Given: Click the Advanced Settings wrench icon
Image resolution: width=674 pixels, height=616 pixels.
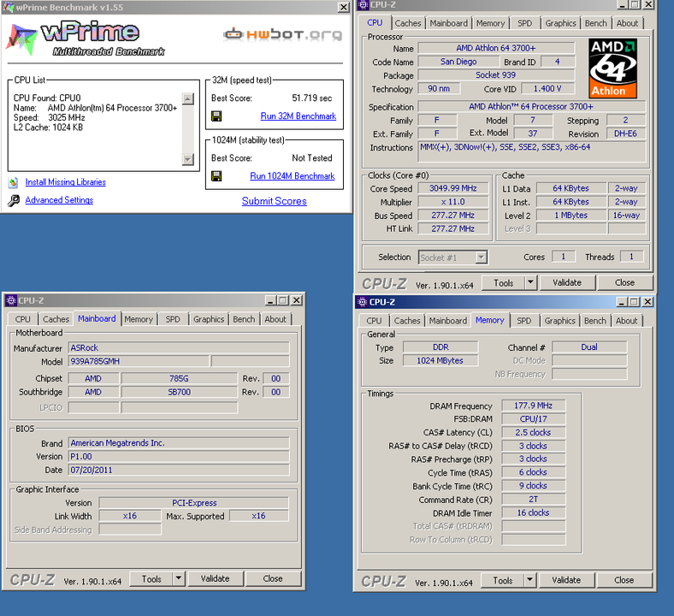Looking at the screenshot, I should pyautogui.click(x=14, y=200).
